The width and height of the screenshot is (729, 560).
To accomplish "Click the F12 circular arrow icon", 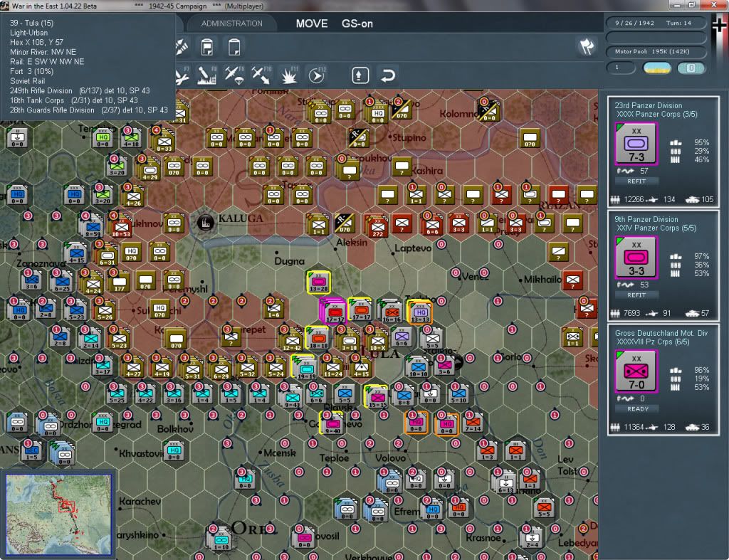I will [317, 75].
